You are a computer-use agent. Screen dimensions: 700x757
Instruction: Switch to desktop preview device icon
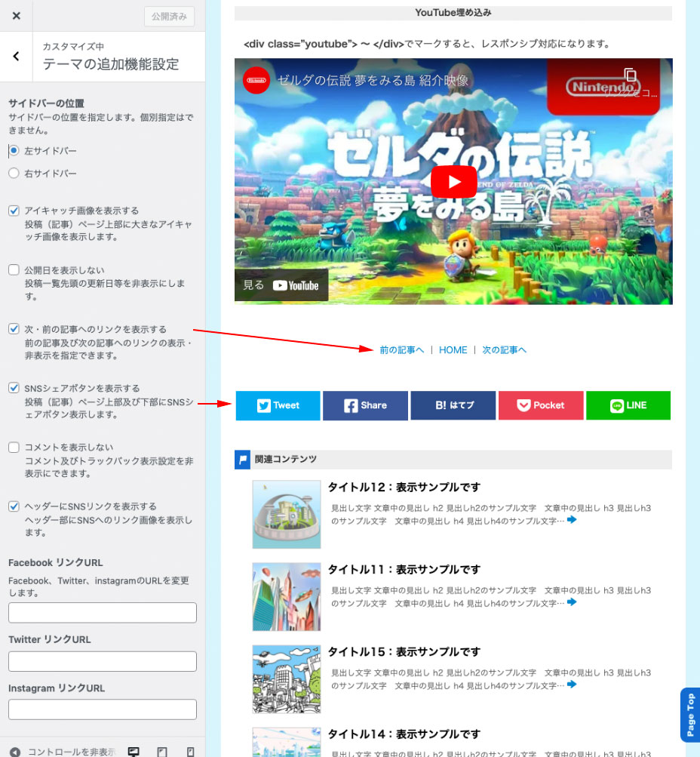134,751
